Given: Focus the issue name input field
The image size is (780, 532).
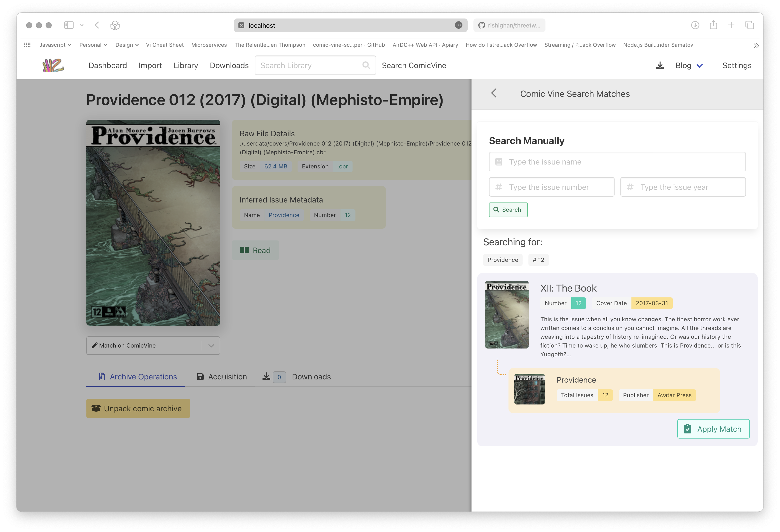Looking at the screenshot, I should click(617, 162).
